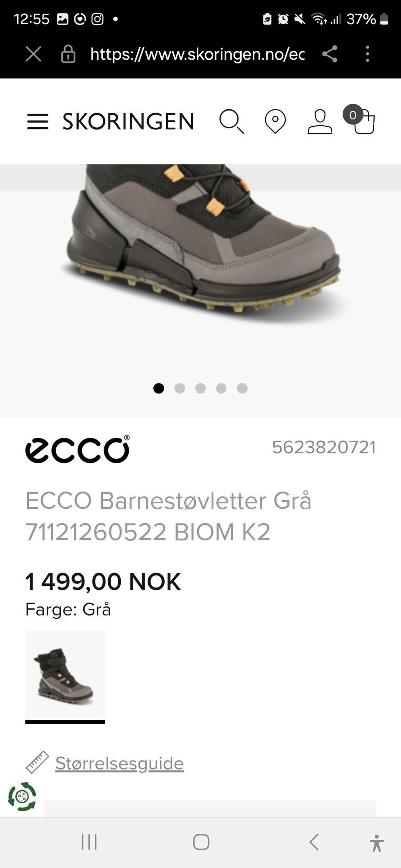
Task: Close the browser tab with X
Action: click(x=33, y=54)
